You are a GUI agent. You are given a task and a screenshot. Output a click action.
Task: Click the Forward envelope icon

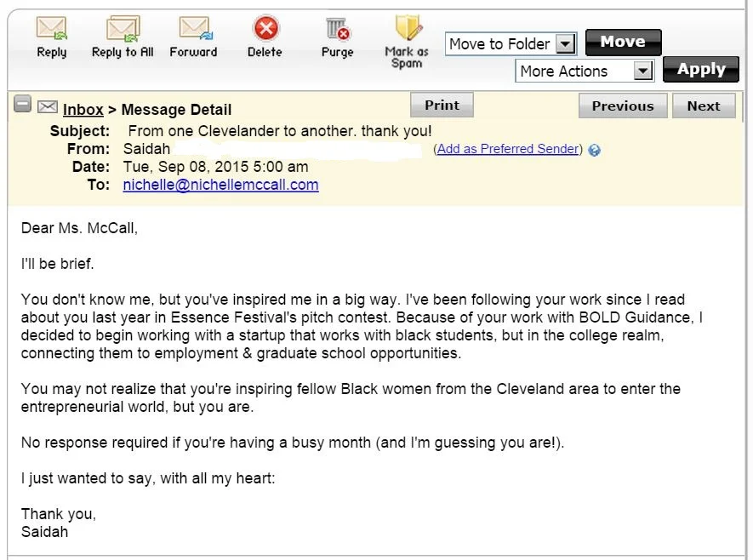[195, 28]
